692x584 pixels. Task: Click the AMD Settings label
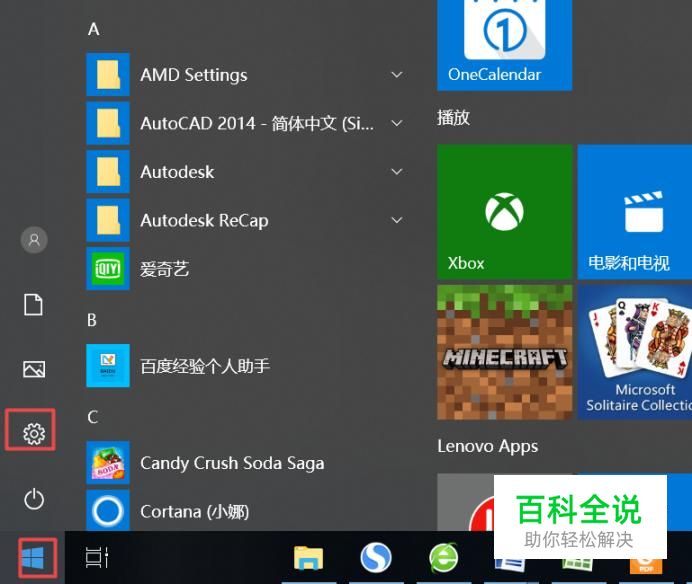click(194, 75)
